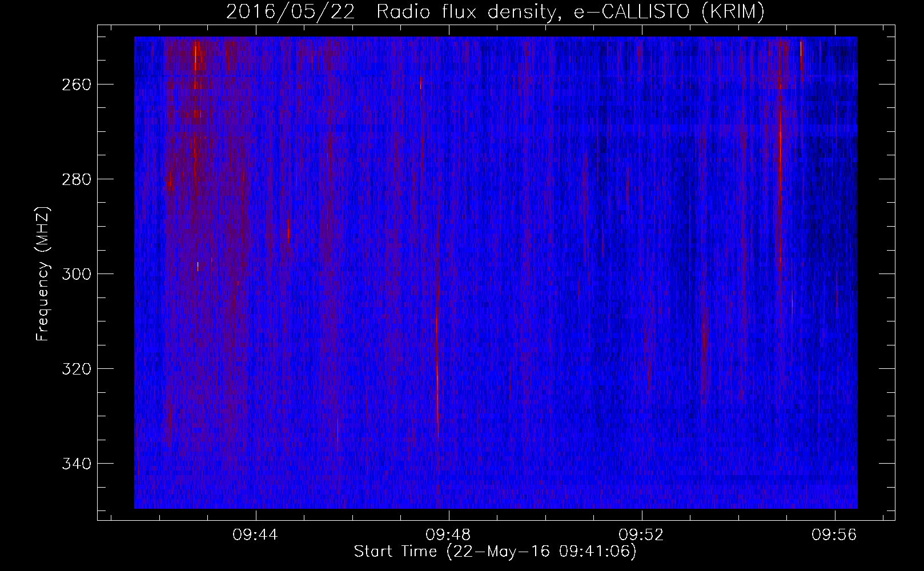The height and width of the screenshot is (571, 924).
Task: Click the 280 frequency tick label
Action: pos(75,179)
